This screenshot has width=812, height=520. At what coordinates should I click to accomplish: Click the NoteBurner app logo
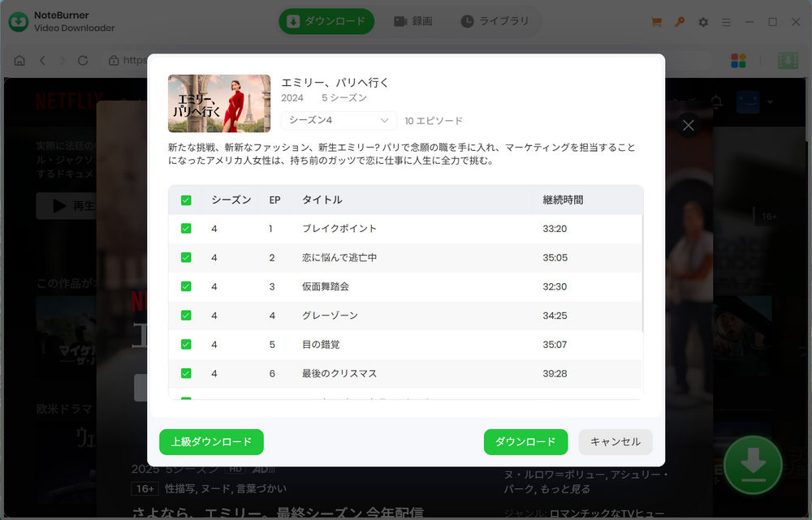click(x=19, y=22)
